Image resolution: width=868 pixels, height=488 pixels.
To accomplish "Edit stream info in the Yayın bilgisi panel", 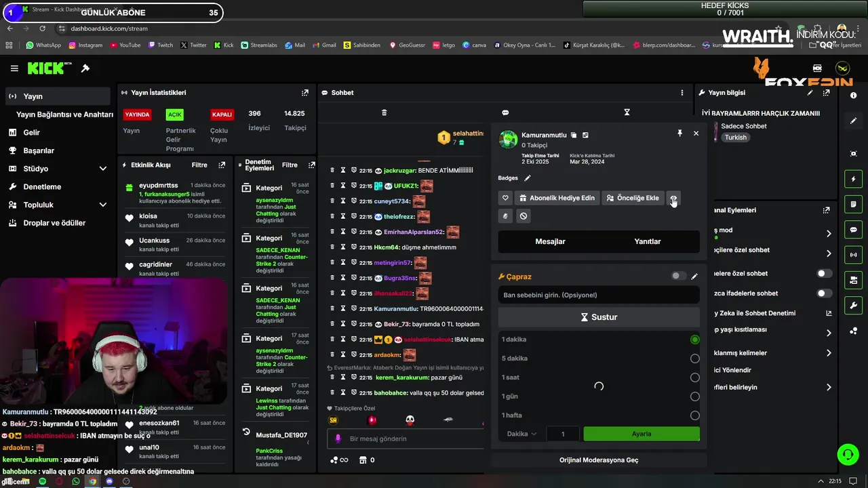I will pyautogui.click(x=810, y=93).
